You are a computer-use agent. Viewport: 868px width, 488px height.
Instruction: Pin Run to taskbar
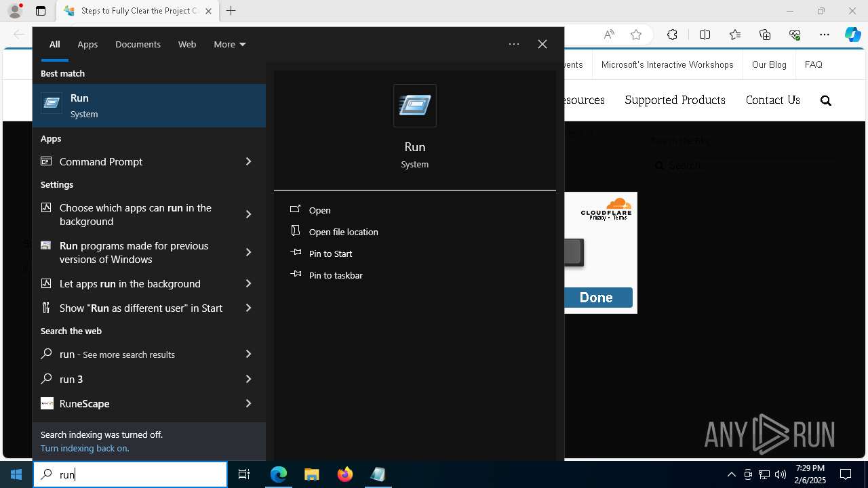coord(336,275)
